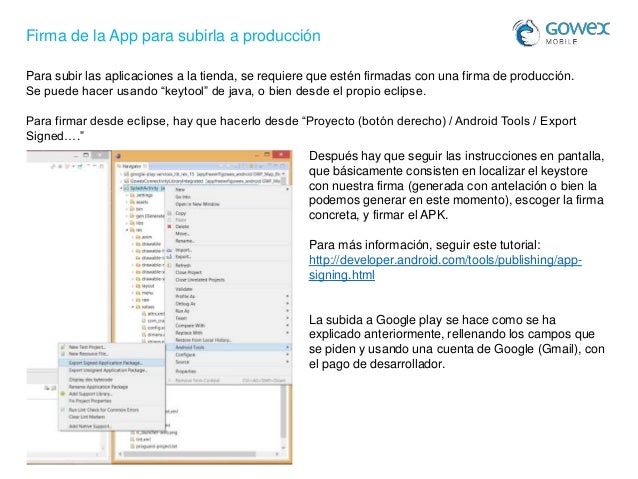Screen dimensions: 638x479
Task: Select the google-play-services project row
Action: 202,174
